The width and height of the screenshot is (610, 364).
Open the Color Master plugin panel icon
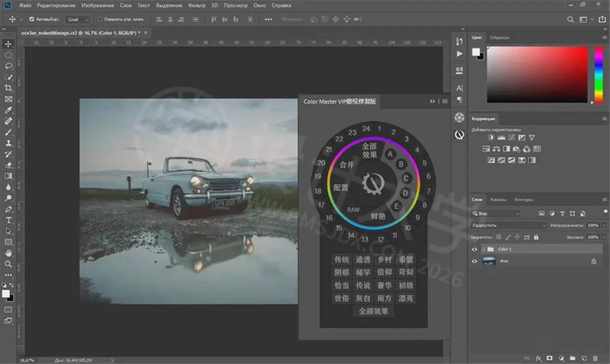460,135
